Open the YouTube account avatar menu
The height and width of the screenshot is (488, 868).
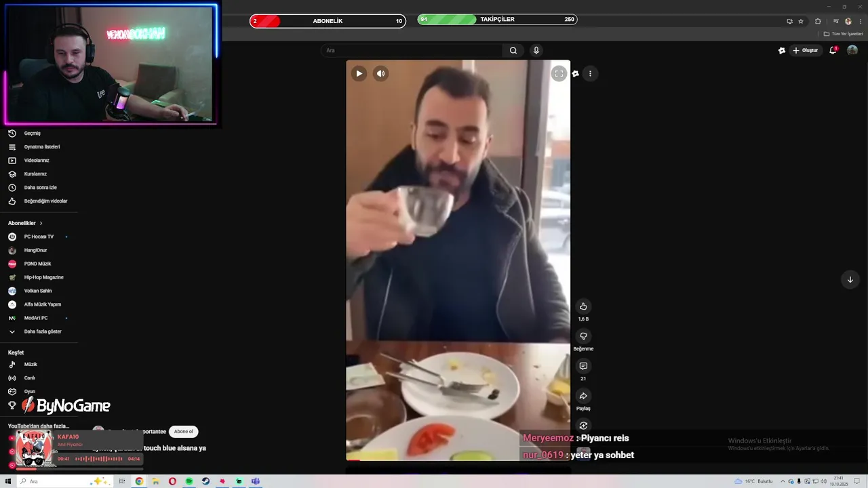(x=852, y=50)
